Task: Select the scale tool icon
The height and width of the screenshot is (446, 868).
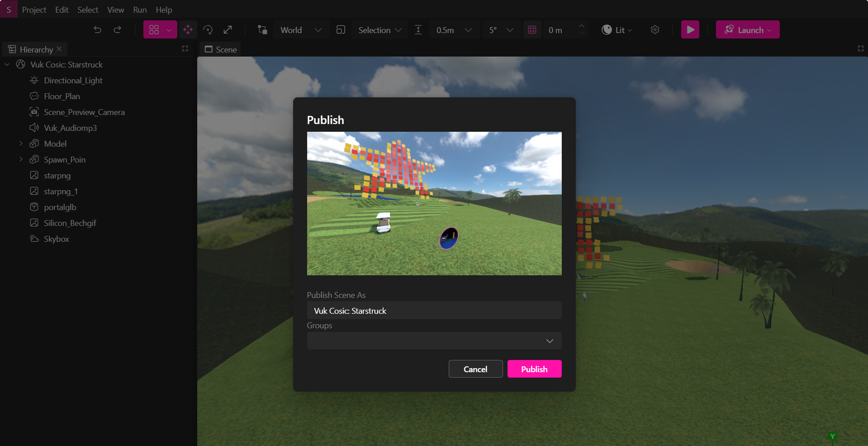Action: click(x=228, y=30)
